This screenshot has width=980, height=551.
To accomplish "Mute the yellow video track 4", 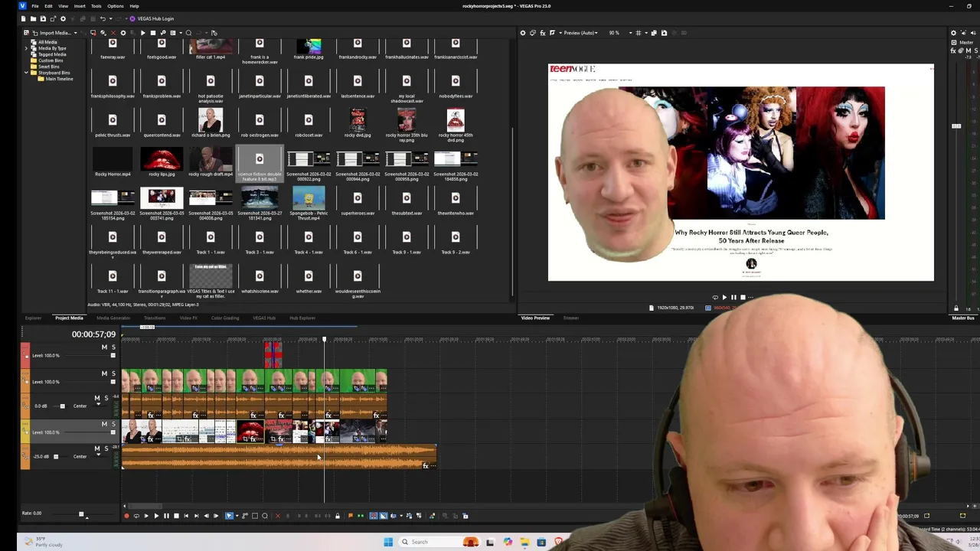I will (x=104, y=424).
